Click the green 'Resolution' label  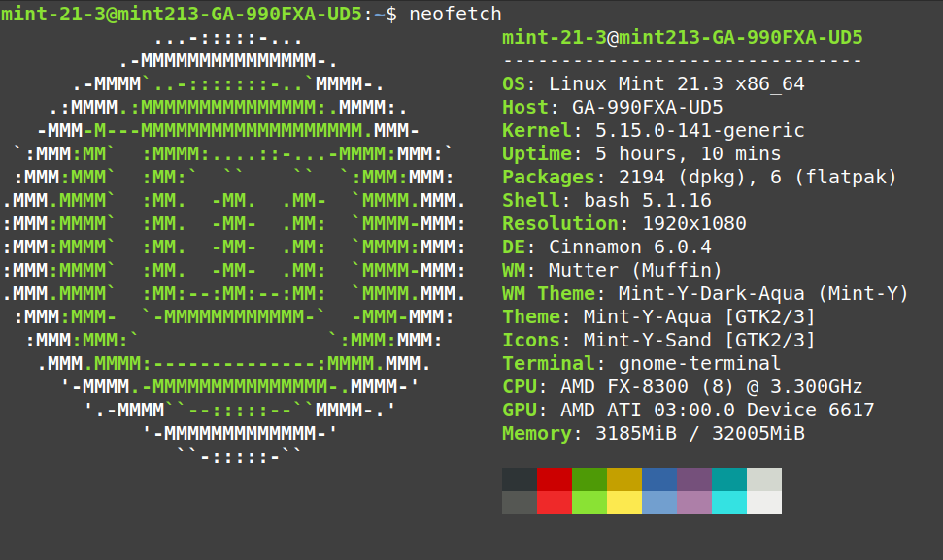coord(560,223)
